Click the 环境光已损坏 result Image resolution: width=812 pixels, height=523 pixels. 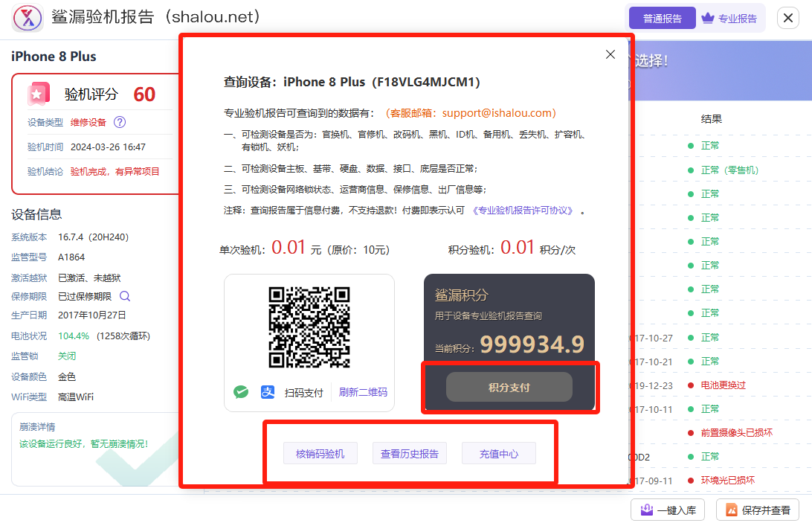pyautogui.click(x=727, y=481)
